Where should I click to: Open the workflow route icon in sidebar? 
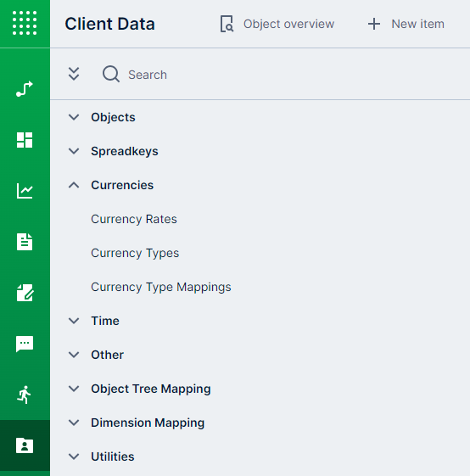(x=25, y=89)
